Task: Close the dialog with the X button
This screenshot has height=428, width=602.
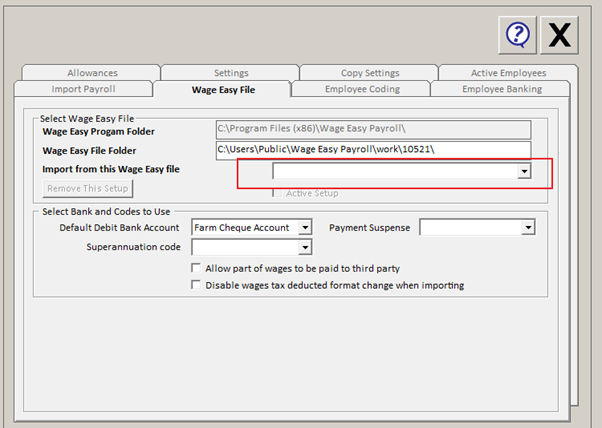Action: pyautogui.click(x=559, y=35)
